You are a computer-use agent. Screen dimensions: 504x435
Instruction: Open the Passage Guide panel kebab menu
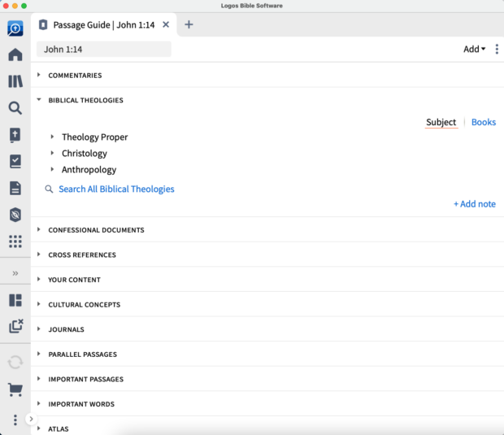(x=497, y=49)
